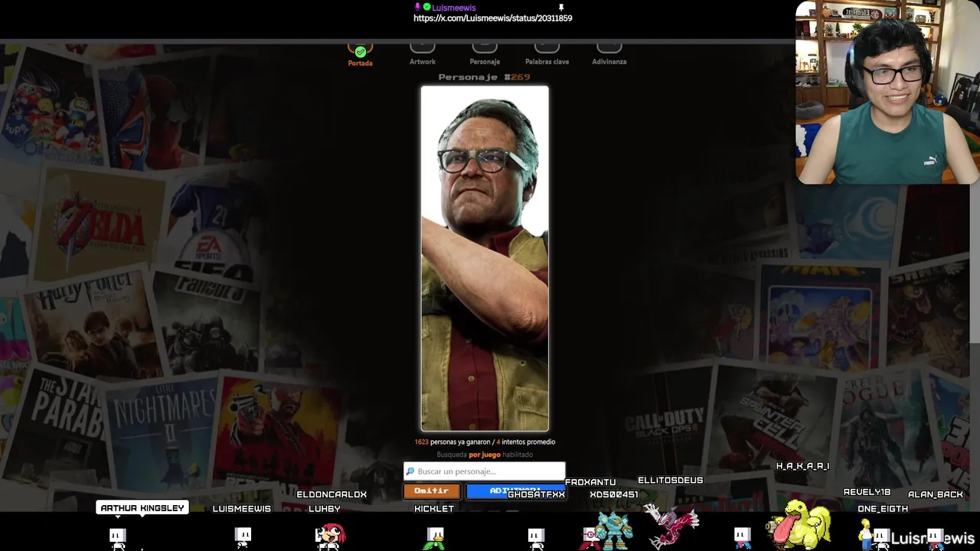980x551 pixels.
Task: Click the Luismeewis channel name
Action: 454,8
